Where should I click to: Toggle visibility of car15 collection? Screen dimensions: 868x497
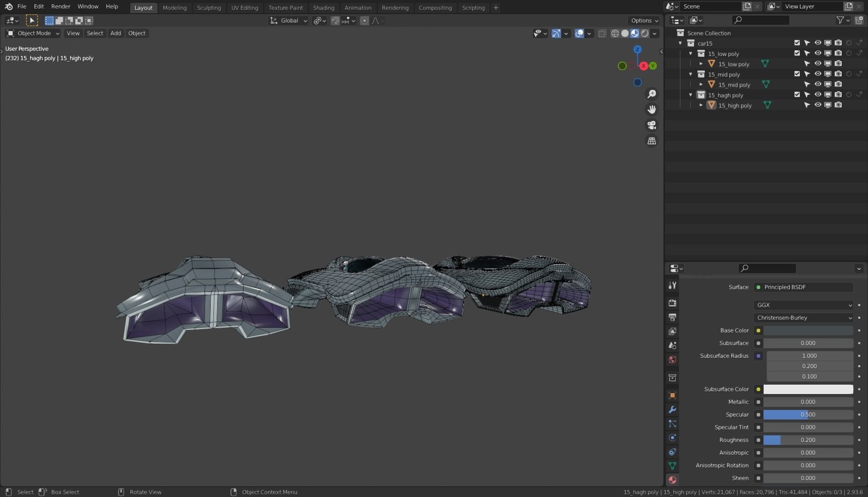point(818,43)
